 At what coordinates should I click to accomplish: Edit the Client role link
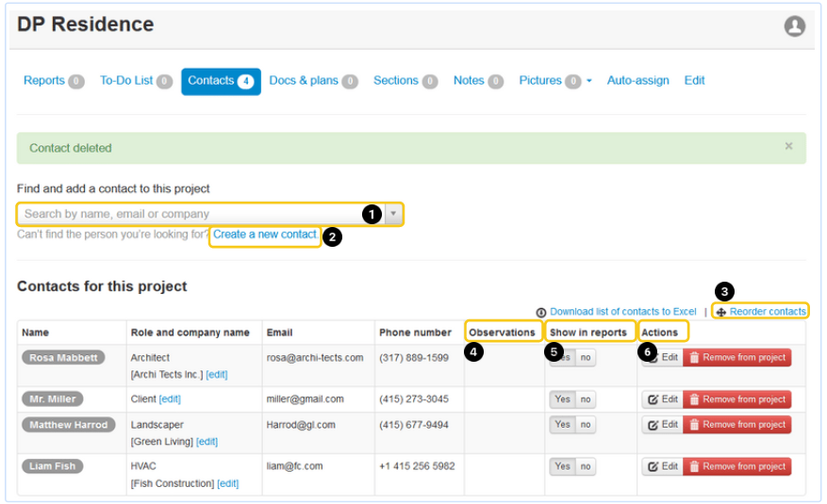coord(170,399)
